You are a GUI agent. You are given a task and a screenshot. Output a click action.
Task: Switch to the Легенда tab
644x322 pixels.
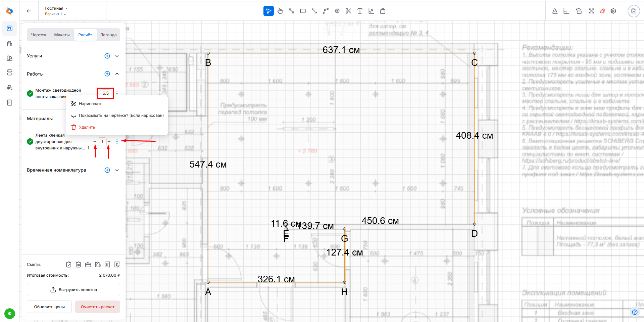(x=108, y=35)
